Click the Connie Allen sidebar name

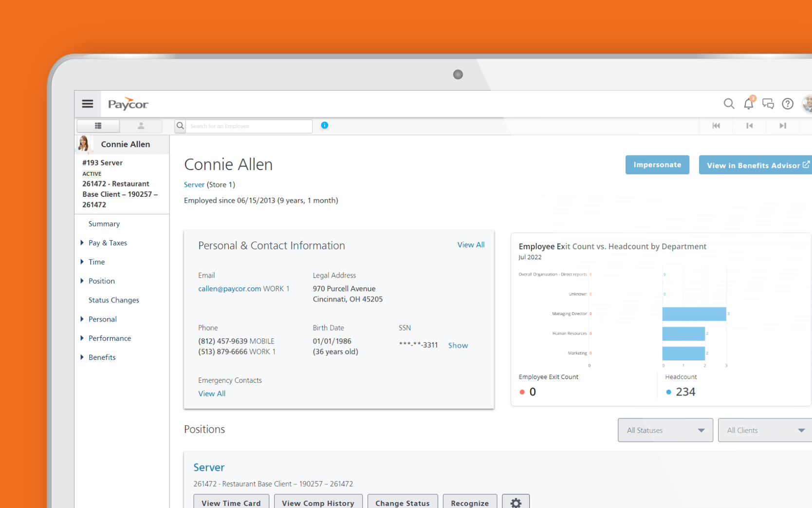click(x=126, y=144)
